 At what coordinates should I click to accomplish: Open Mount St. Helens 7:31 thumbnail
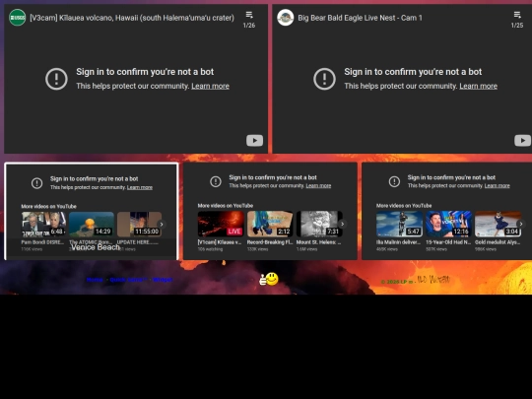[319, 224]
